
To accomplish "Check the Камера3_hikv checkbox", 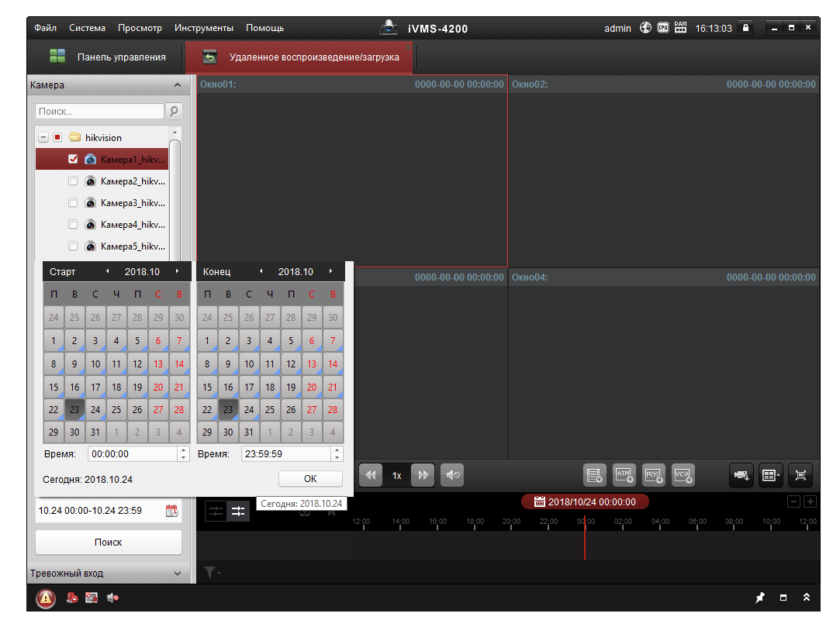I will click(73, 202).
